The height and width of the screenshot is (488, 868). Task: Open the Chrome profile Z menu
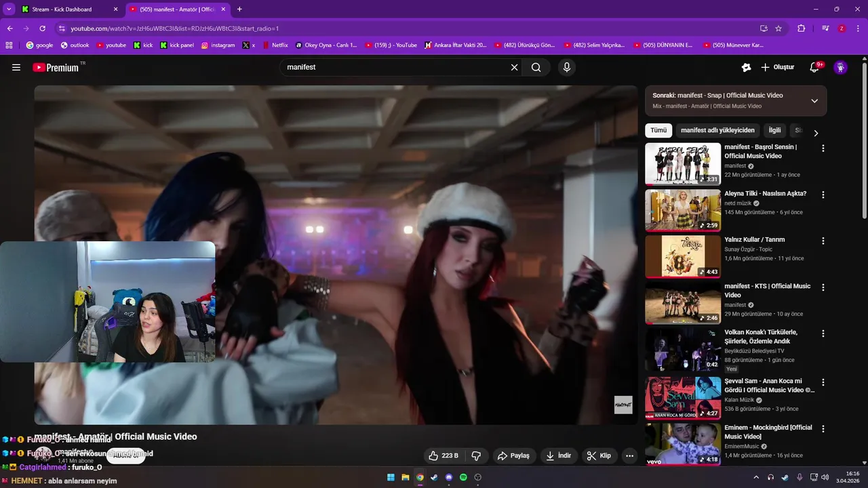(842, 28)
